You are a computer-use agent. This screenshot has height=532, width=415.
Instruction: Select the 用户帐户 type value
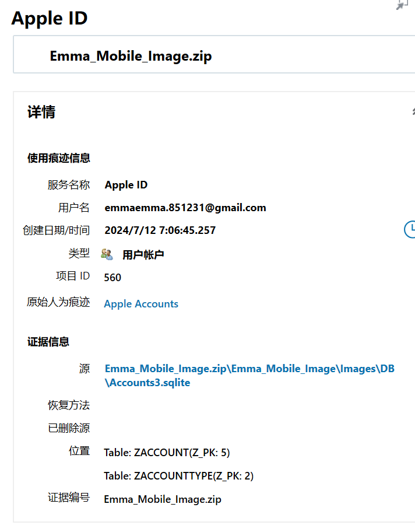[143, 254]
